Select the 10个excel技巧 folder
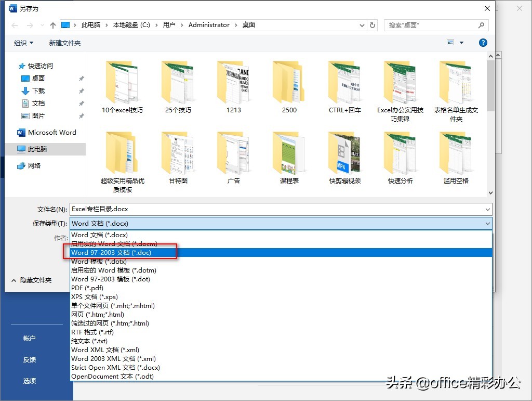This screenshot has height=401, width=532. [122, 87]
